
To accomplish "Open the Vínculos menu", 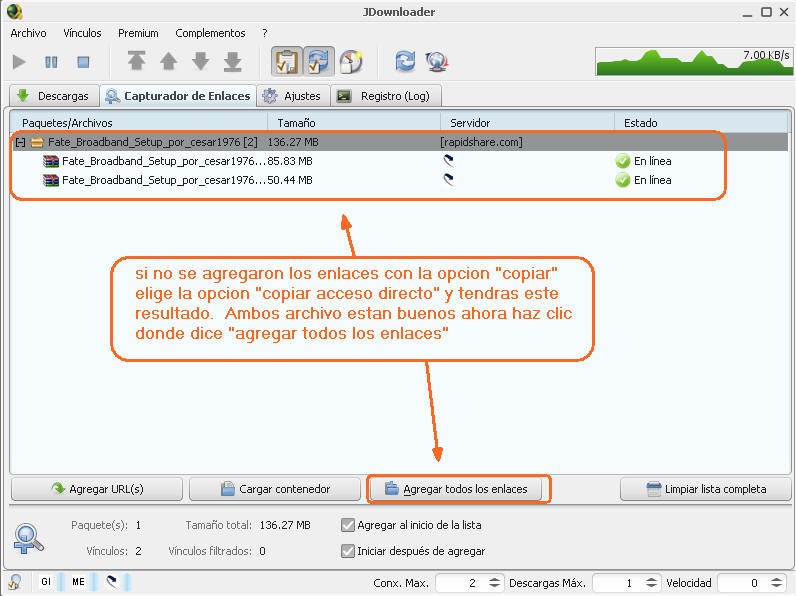I will 82,33.
